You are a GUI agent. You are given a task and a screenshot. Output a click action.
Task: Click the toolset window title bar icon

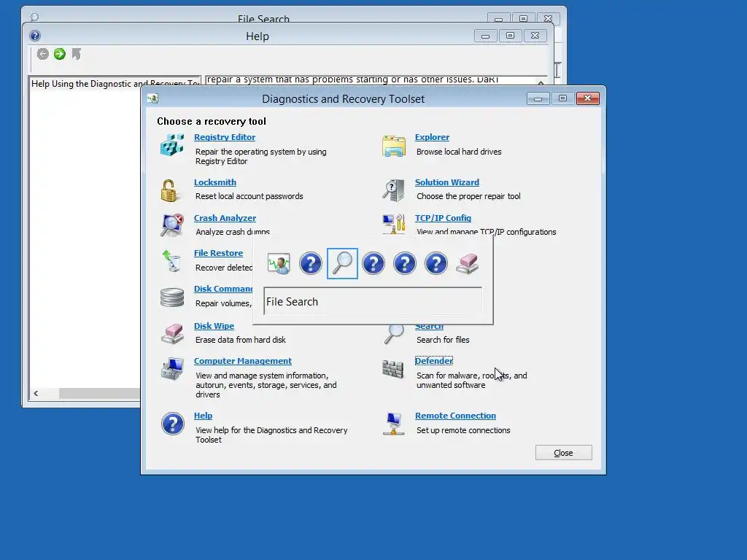tap(153, 98)
